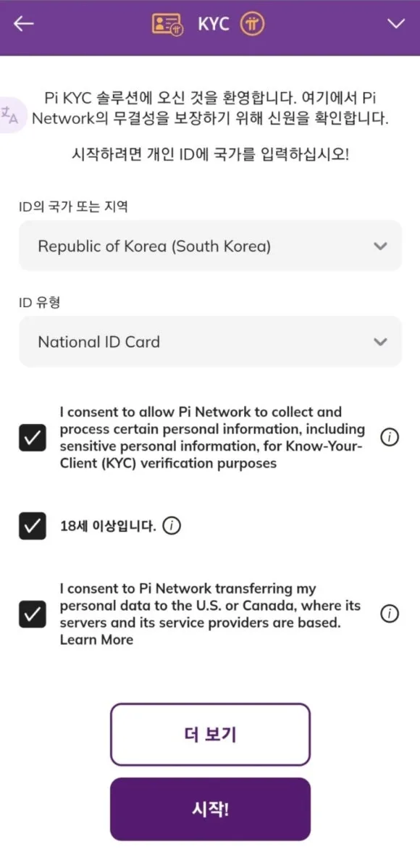The width and height of the screenshot is (420, 868).
Task: Uncheck the 18세 이상입니다 checkbox
Action: 33,525
